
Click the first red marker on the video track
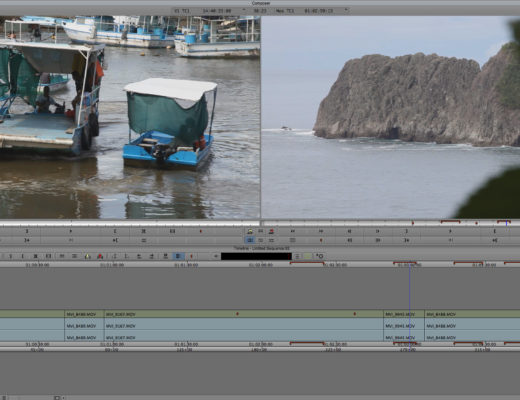[x=237, y=314]
